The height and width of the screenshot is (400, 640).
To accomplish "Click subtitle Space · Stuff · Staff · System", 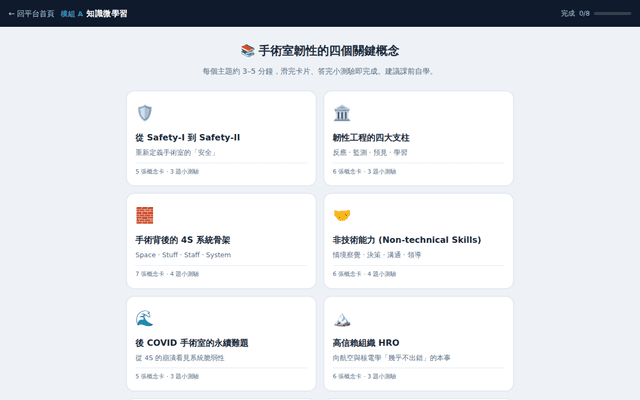I will 183,255.
